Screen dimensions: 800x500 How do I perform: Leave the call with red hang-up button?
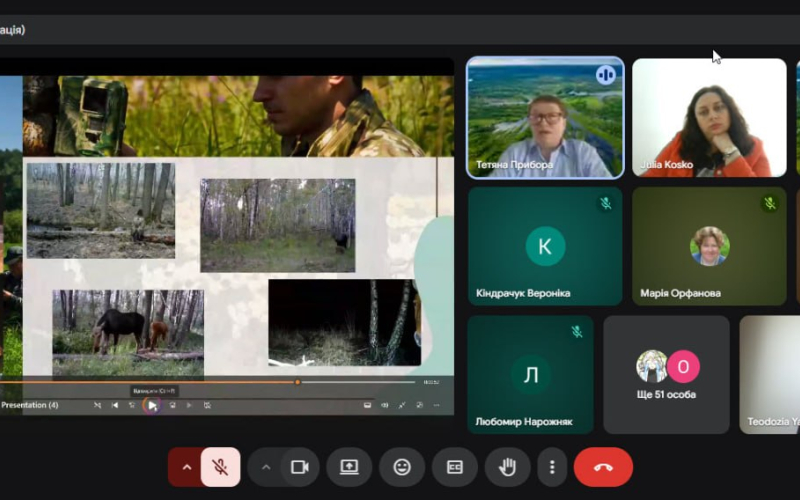point(603,467)
